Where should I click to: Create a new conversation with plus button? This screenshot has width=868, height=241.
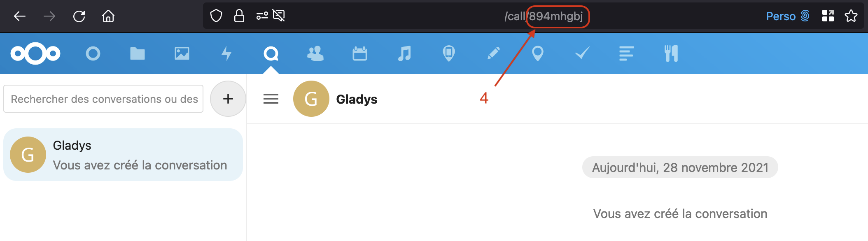click(x=228, y=99)
